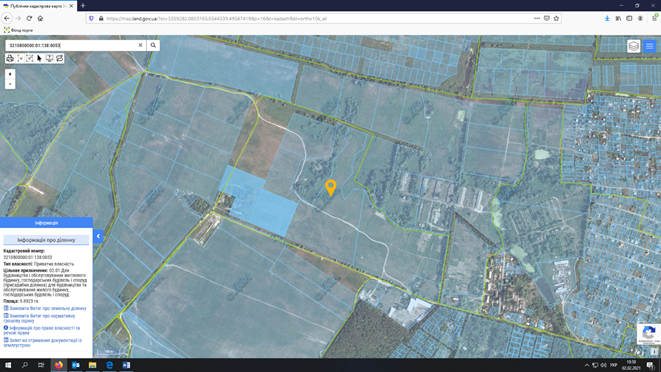The width and height of the screenshot is (661, 372).
Task: Click the magnifier search button
Action: pos(153,45)
